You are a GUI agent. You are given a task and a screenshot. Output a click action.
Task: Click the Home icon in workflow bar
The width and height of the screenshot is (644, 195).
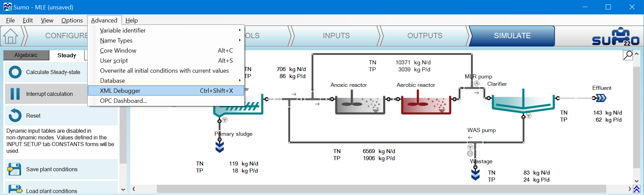11,36
